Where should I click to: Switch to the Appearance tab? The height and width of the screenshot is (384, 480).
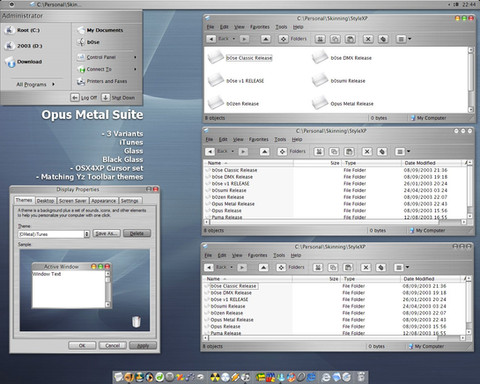point(103,201)
